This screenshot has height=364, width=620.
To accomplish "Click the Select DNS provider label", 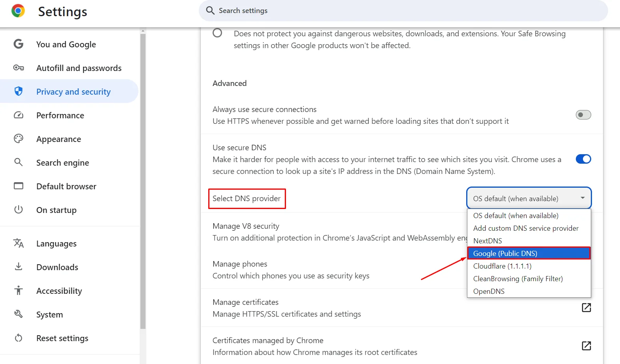I will pos(247,198).
